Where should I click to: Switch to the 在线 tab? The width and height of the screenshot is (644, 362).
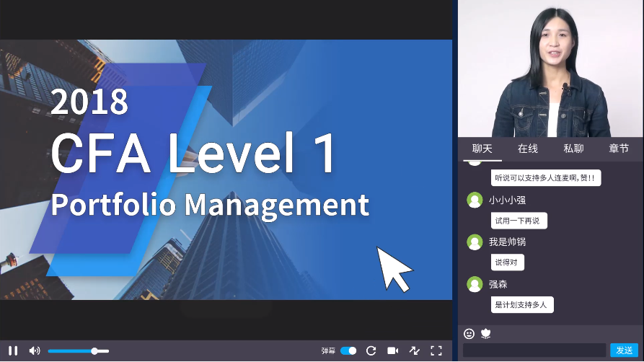coord(528,149)
